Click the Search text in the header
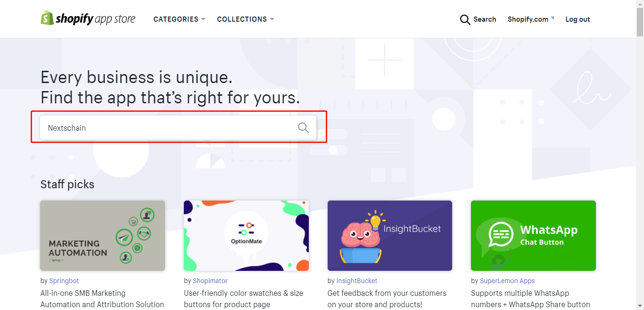 pos(485,19)
